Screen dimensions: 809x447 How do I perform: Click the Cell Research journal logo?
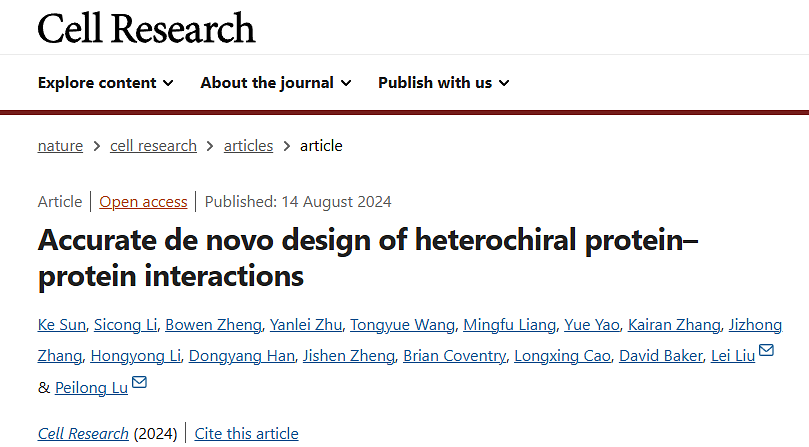pyautogui.click(x=146, y=28)
